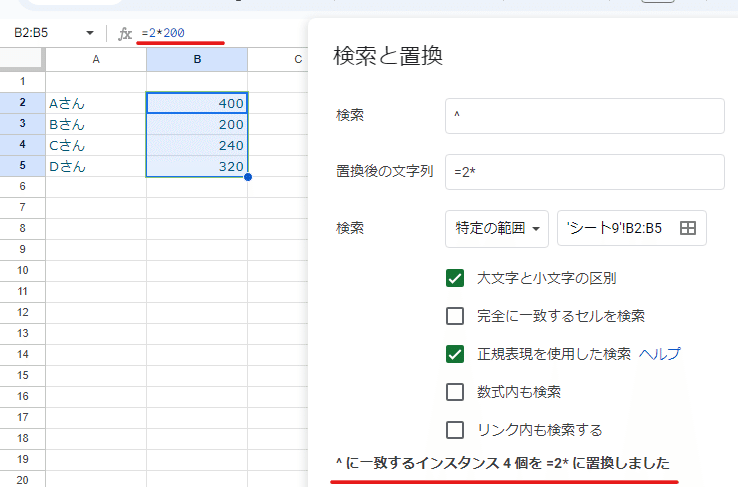Select row 5 header
Image resolution: width=738 pixels, height=487 pixels.
pyautogui.click(x=23, y=166)
